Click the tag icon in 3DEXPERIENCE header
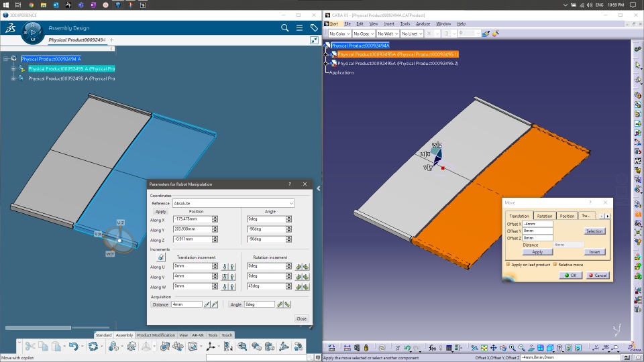644x362 pixels. 314,28
